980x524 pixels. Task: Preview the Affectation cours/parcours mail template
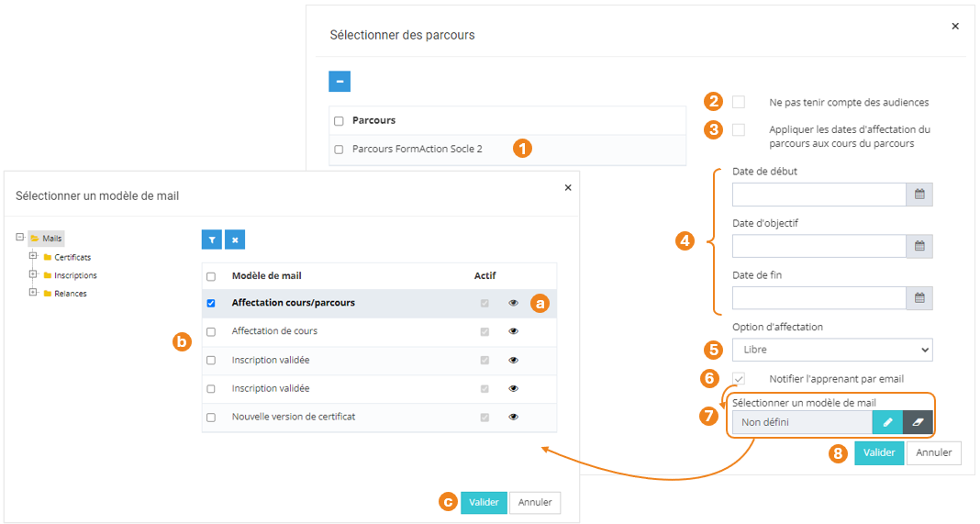(x=514, y=303)
